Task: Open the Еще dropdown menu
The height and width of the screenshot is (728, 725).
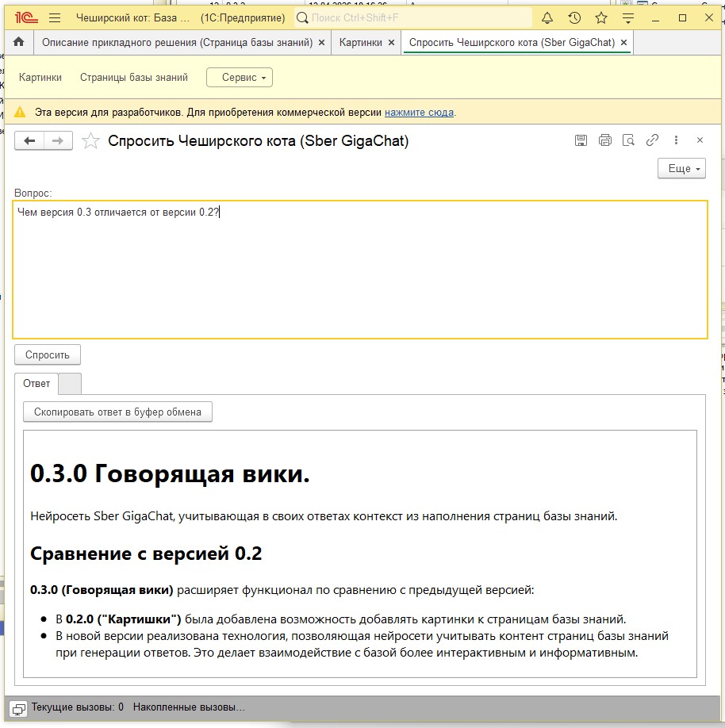Action: coord(681,169)
